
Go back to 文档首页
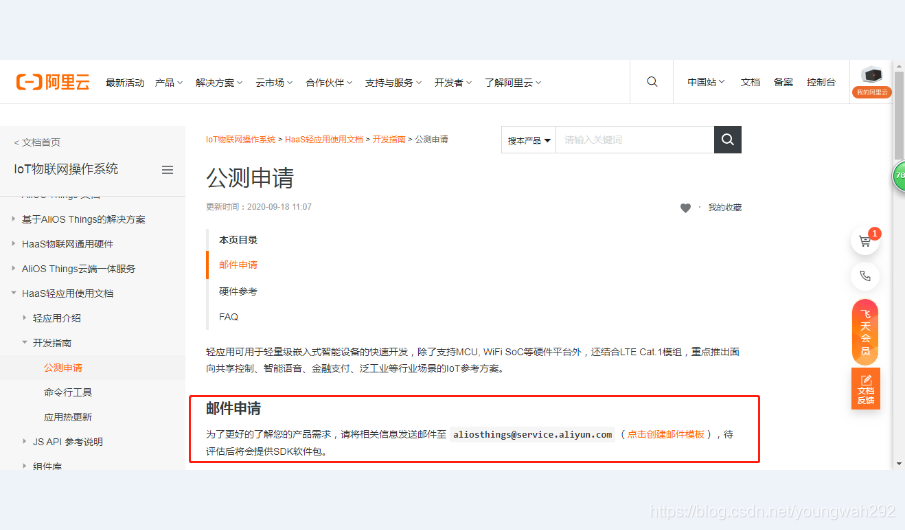[37, 142]
